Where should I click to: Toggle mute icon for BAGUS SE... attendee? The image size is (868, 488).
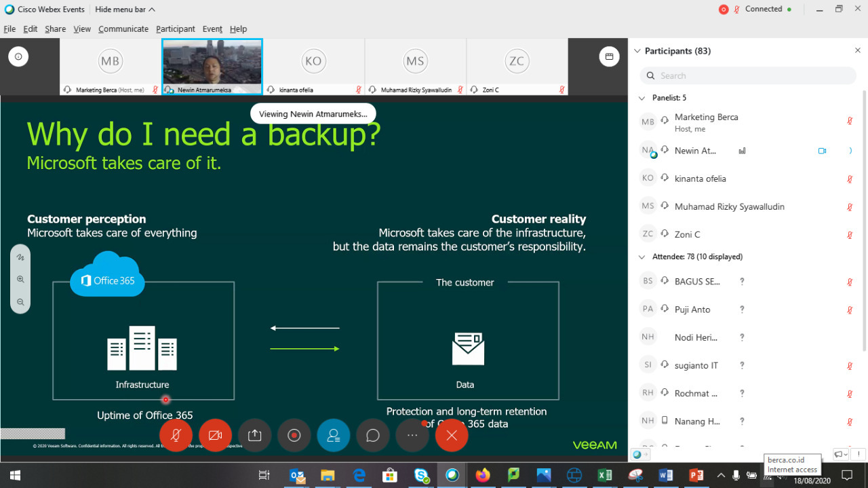(x=850, y=282)
